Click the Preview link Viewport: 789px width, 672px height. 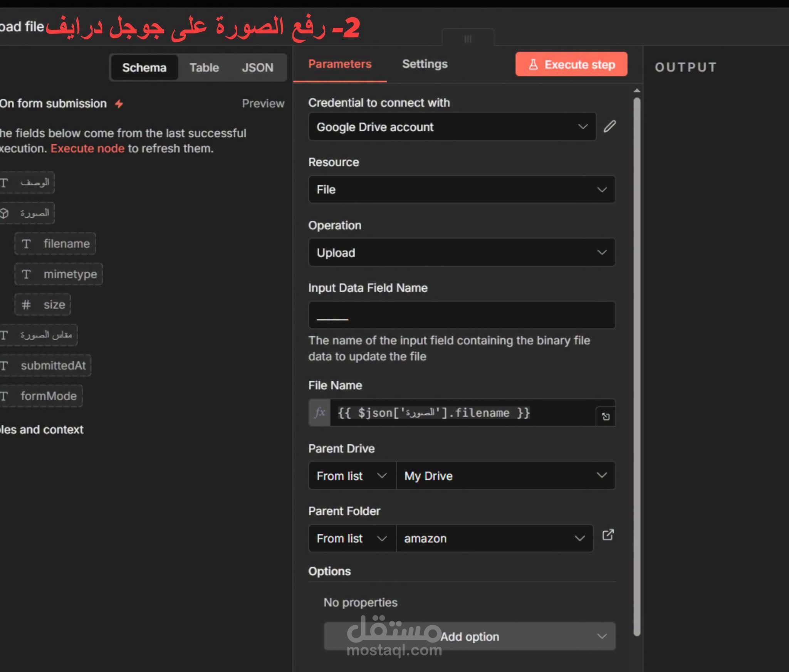point(263,103)
